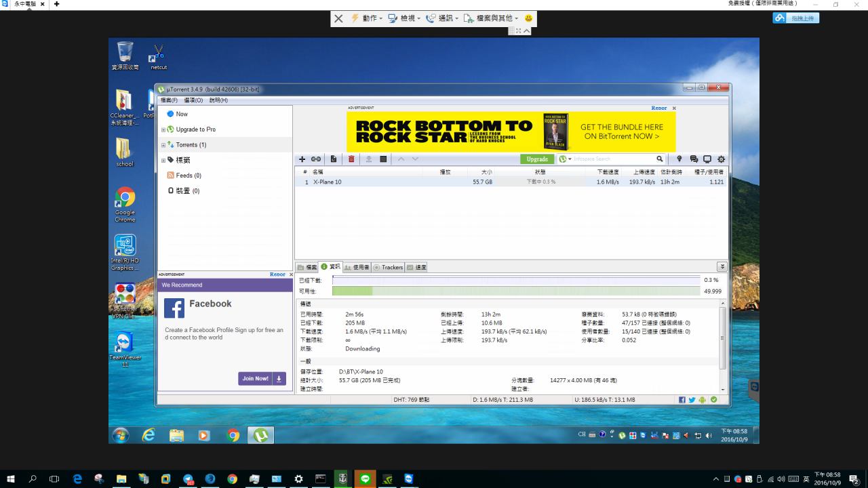Select the Intel HD Graphics desktop icon
The width and height of the screenshot is (868, 488).
pos(125,252)
